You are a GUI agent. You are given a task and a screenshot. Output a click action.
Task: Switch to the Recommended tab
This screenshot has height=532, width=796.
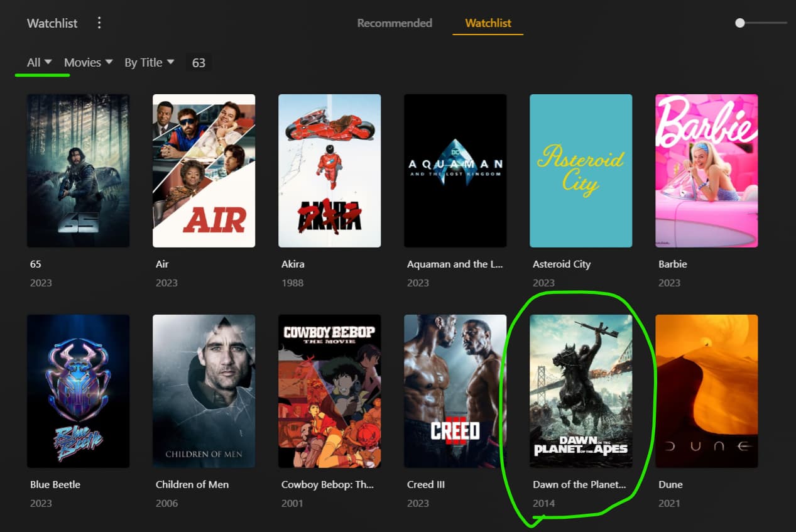[395, 23]
